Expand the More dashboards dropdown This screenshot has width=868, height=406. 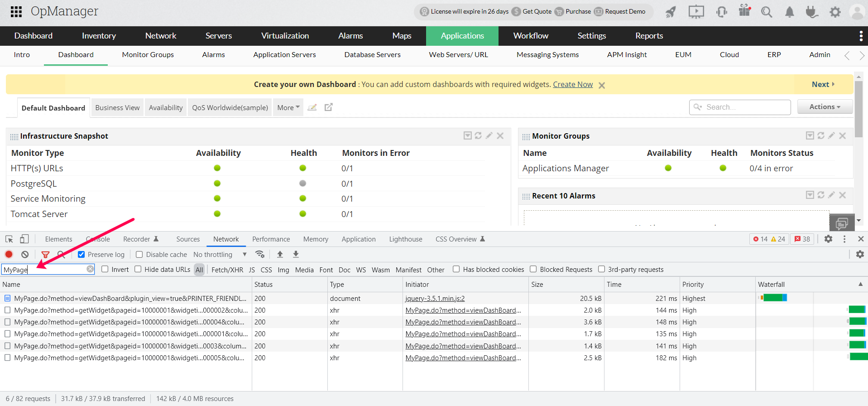[288, 108]
